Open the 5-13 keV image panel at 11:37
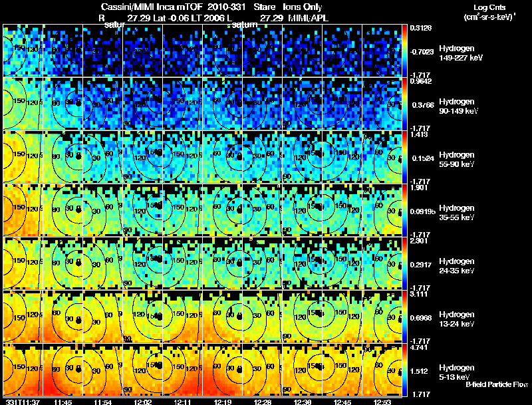 (x=23, y=370)
